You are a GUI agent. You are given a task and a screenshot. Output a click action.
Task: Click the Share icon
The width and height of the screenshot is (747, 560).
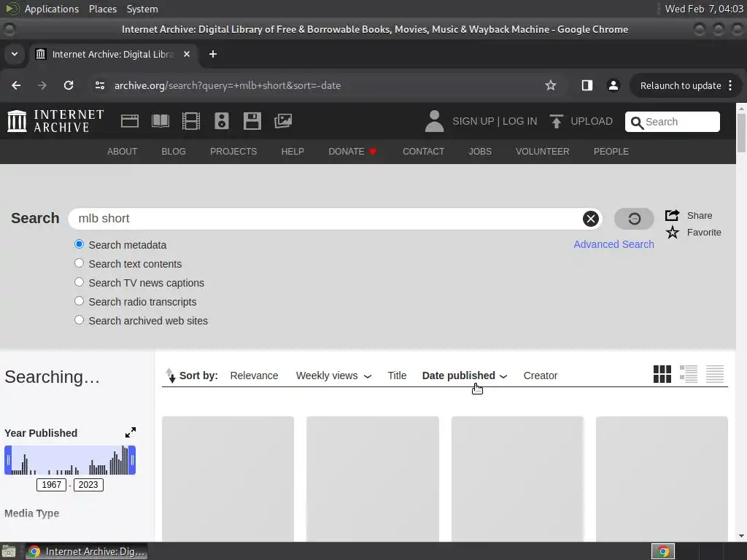[x=672, y=215]
